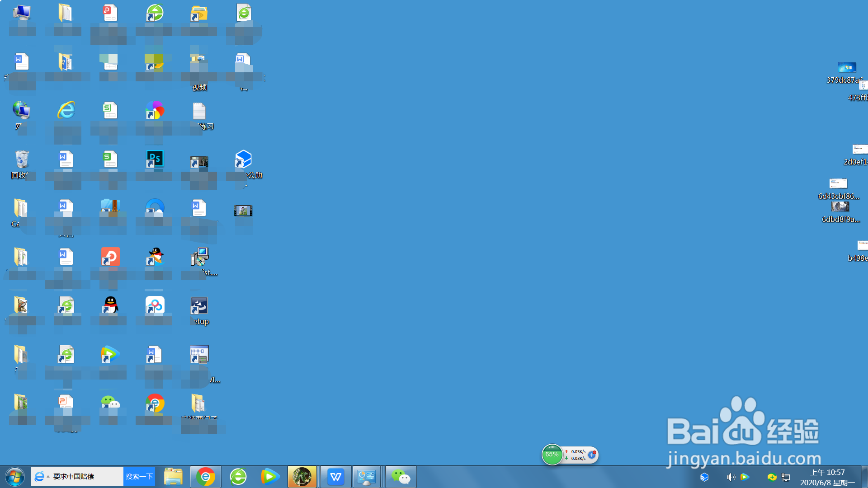
Task: Click the blue plus on speed widget
Action: [592, 455]
